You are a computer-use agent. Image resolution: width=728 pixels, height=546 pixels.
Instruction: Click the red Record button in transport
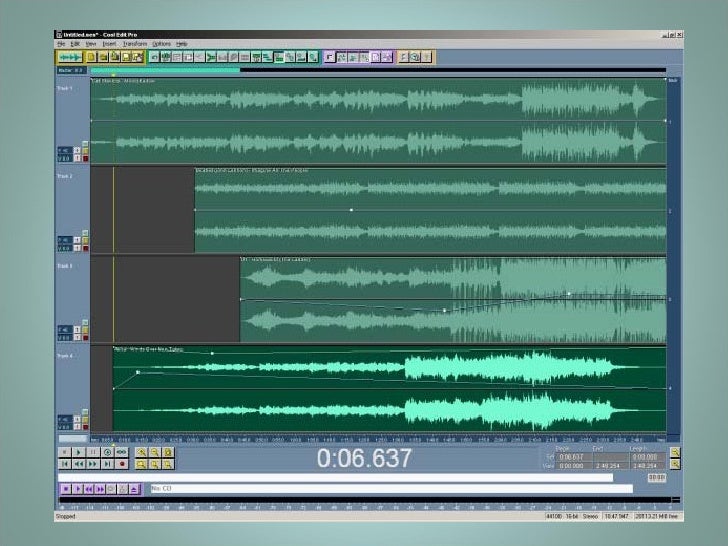(122, 464)
